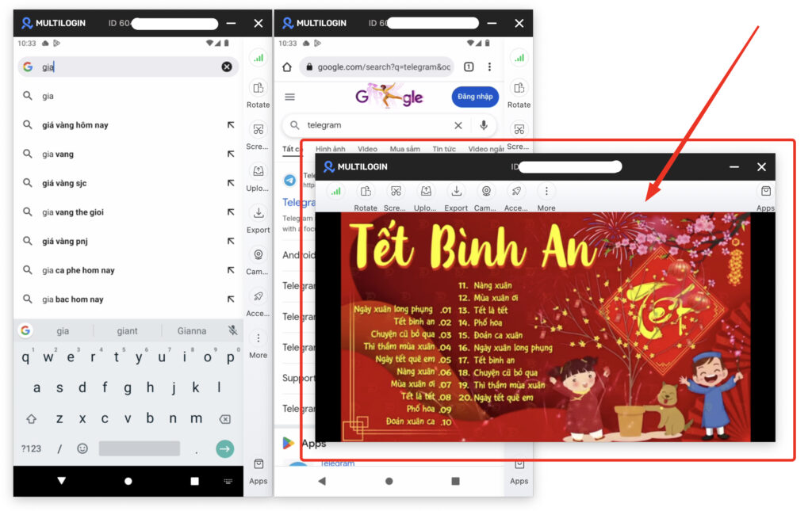Image resolution: width=812 pixels, height=511 pixels.
Task: Expand the Google hamburger menu
Action: [290, 97]
